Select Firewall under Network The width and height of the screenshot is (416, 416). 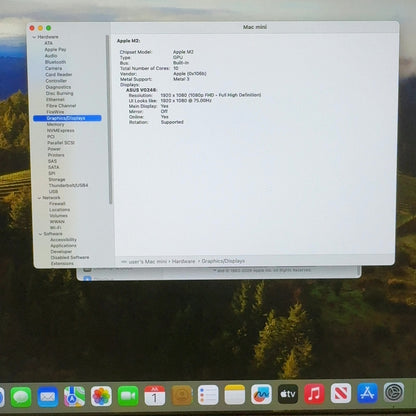[57, 204]
